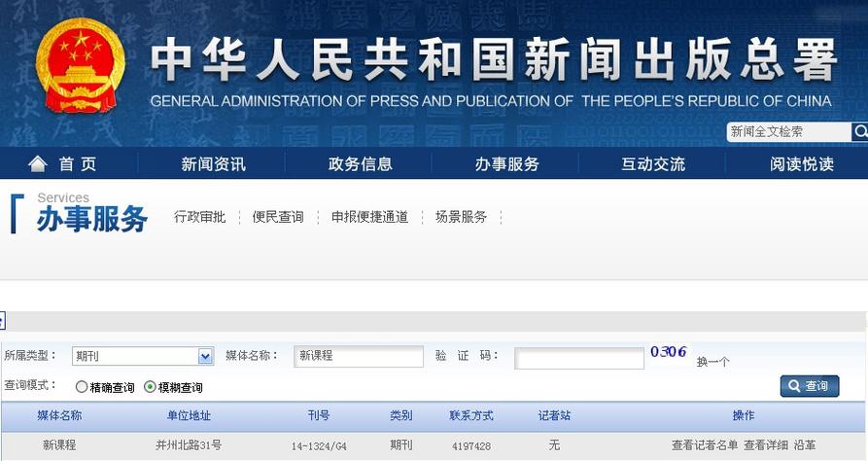Viewport: 868px width, 461px height.
Task: Open 沿革 history for 新课程
Action: [805, 444]
